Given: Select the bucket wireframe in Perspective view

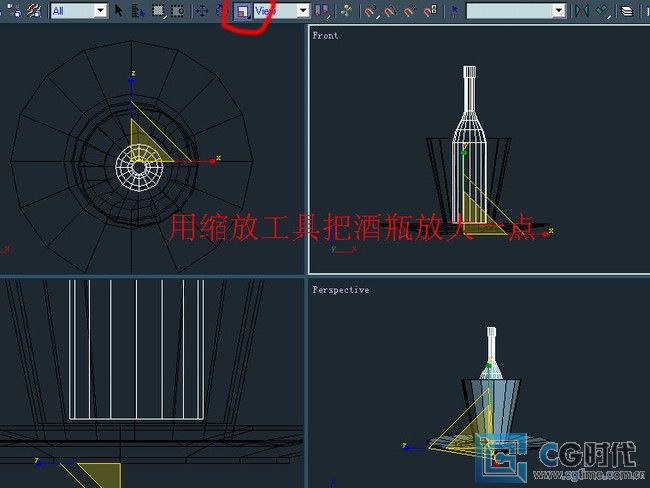Looking at the screenshot, I should 491,408.
